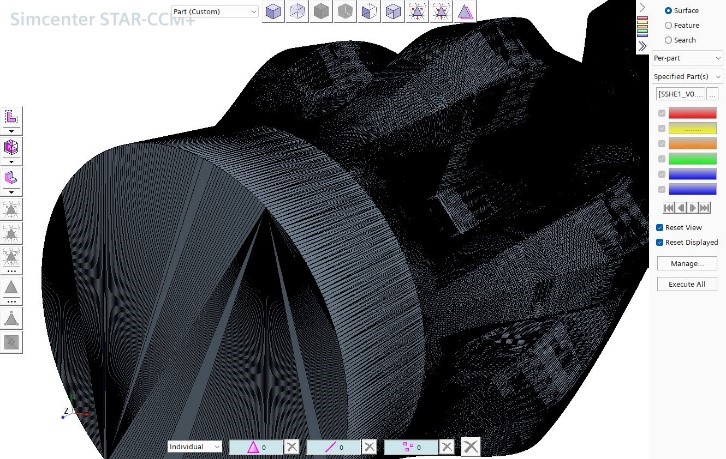Viewport: 726px width, 459px height.
Task: Select the Feature radio option
Action: [x=668, y=25]
